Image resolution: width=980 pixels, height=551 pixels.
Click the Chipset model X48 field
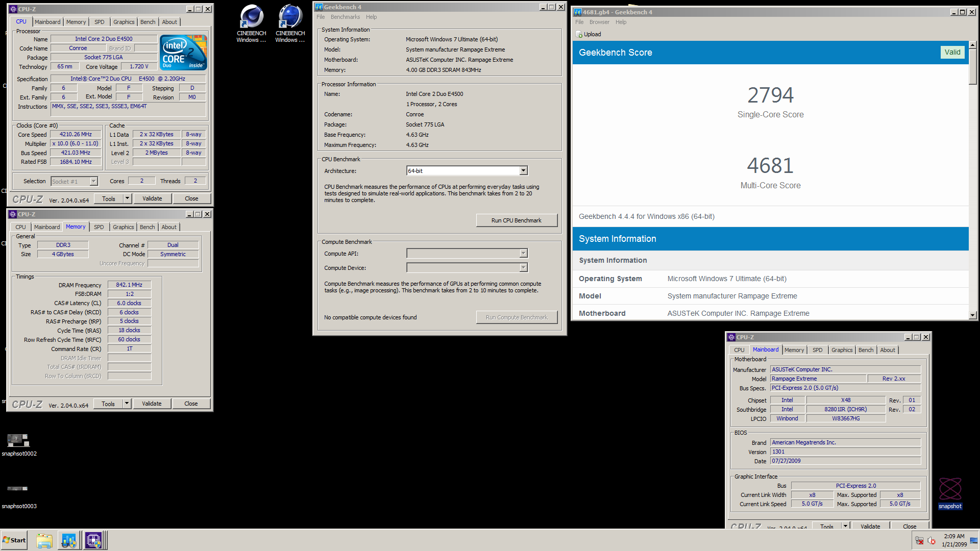tap(845, 400)
